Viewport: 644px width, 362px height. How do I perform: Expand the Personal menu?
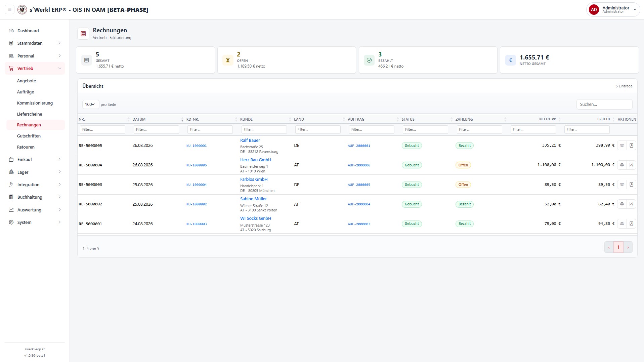tap(35, 56)
